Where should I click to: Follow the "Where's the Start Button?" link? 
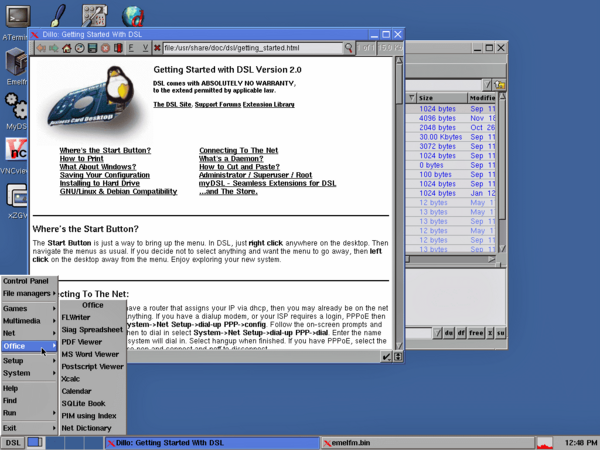click(105, 150)
